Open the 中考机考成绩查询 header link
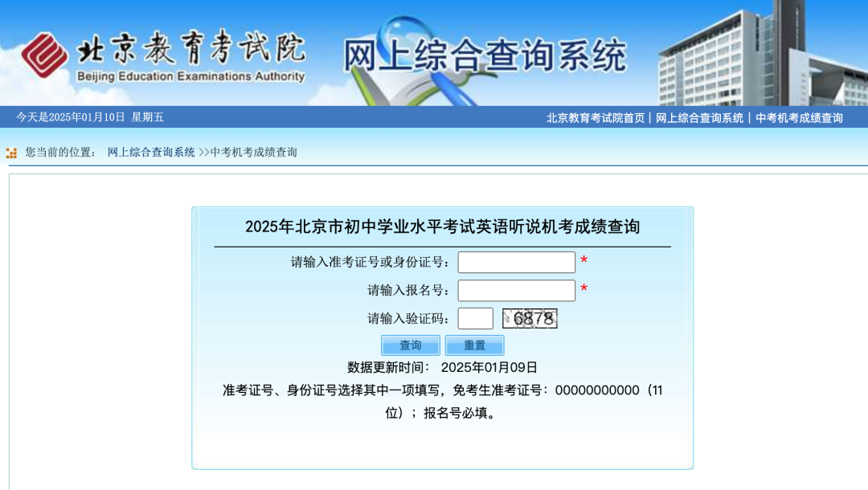Viewport: 868px width, 490px height. click(797, 117)
